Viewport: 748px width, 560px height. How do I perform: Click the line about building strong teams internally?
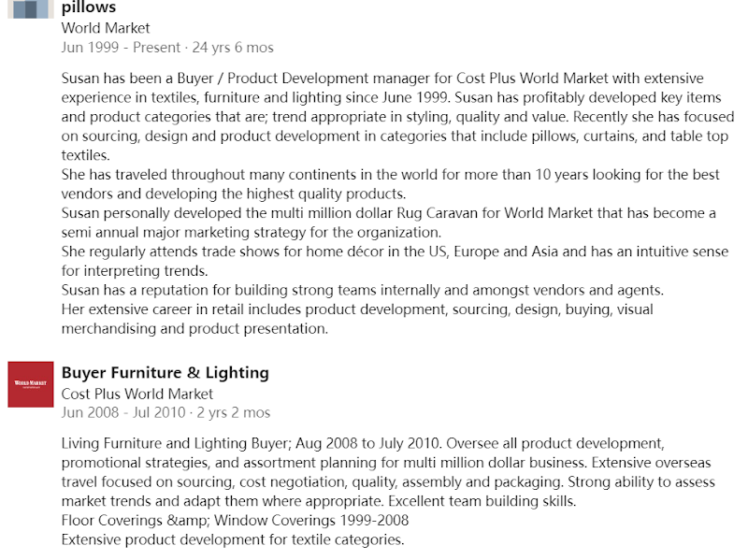[363, 290]
